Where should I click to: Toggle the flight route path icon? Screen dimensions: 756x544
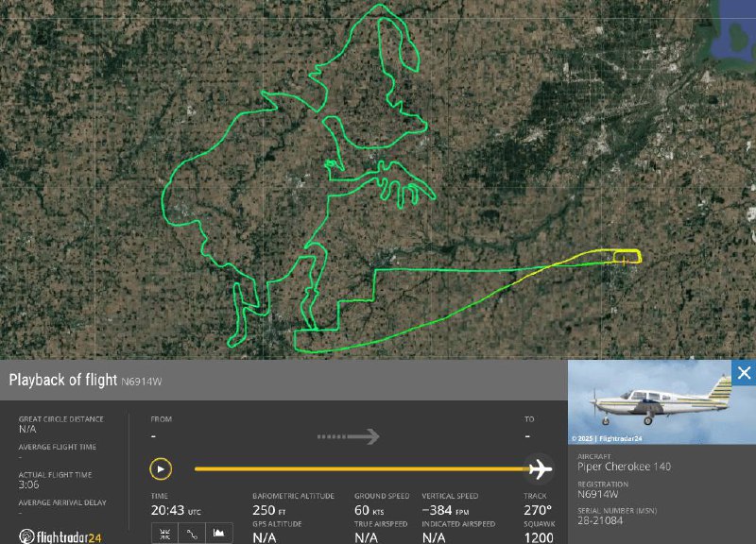[x=192, y=534]
